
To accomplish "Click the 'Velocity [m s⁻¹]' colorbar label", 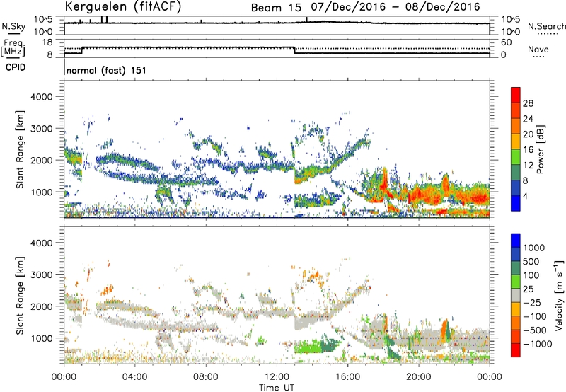I will (x=559, y=296).
